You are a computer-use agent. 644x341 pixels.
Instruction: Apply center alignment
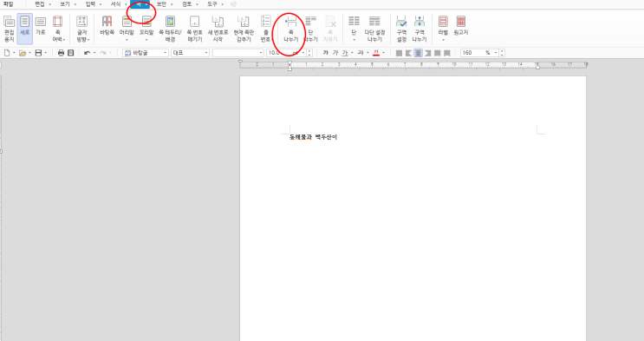(418, 53)
